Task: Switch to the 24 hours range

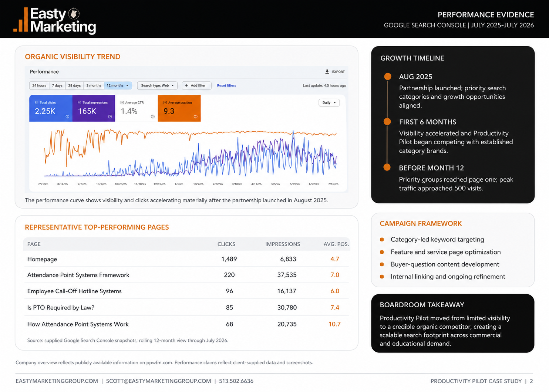Action: tap(39, 85)
